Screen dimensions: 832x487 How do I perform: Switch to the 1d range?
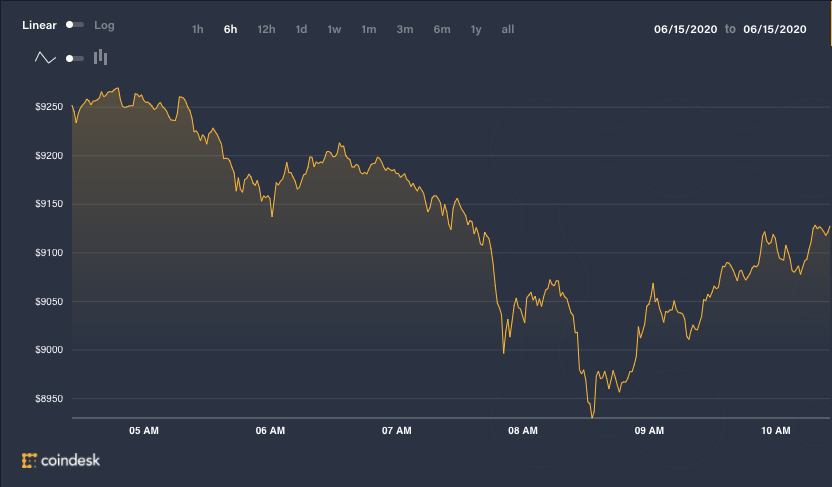point(301,29)
